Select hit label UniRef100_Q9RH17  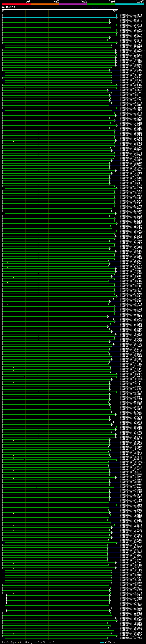131,266
